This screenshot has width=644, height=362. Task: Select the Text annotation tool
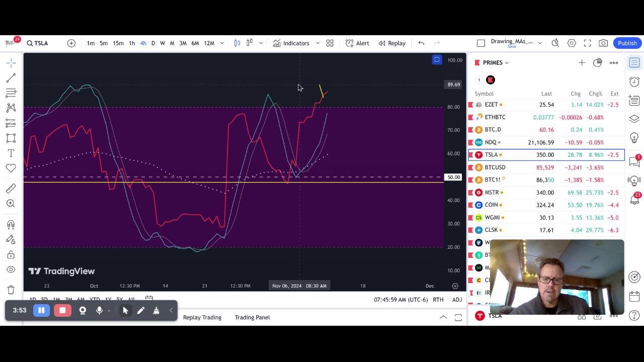pos(11,153)
